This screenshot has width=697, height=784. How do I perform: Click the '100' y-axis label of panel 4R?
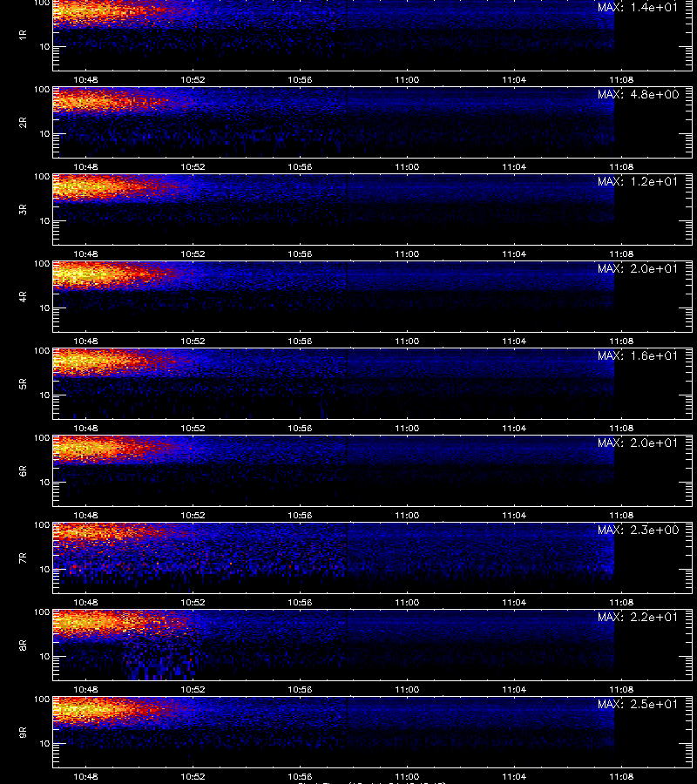[42, 263]
